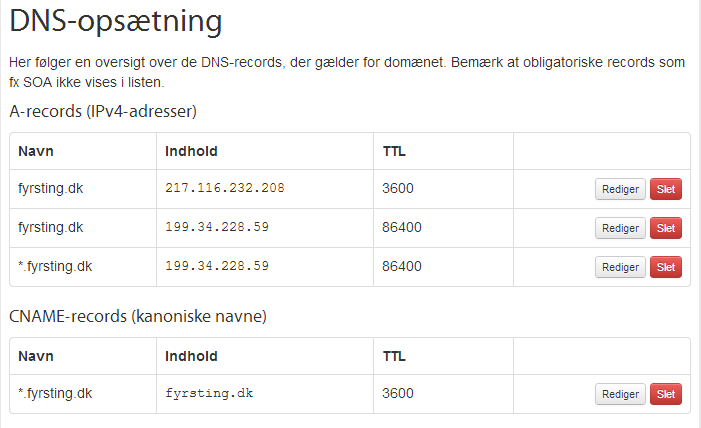Image resolution: width=701 pixels, height=428 pixels.
Task: Delete the *.fyrsting.dk CNAME record
Action: tap(666, 394)
